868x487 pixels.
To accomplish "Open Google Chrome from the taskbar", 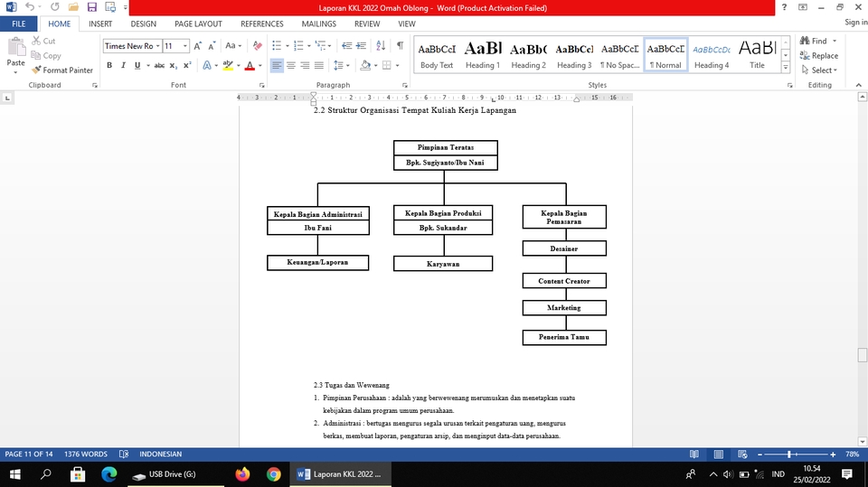I will click(273, 474).
